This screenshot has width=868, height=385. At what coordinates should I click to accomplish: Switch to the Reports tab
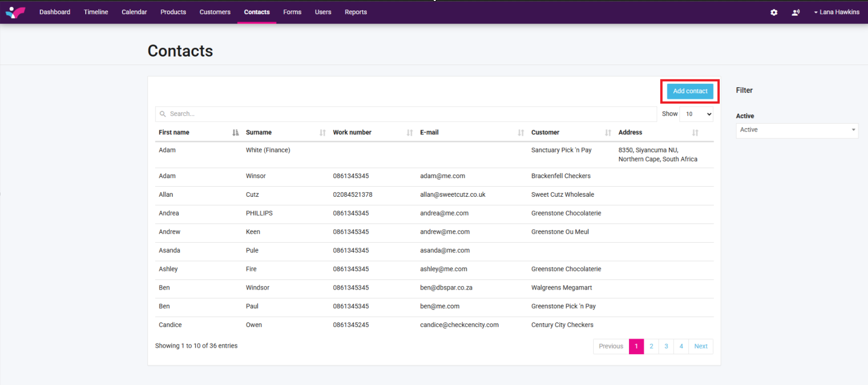[x=356, y=12]
